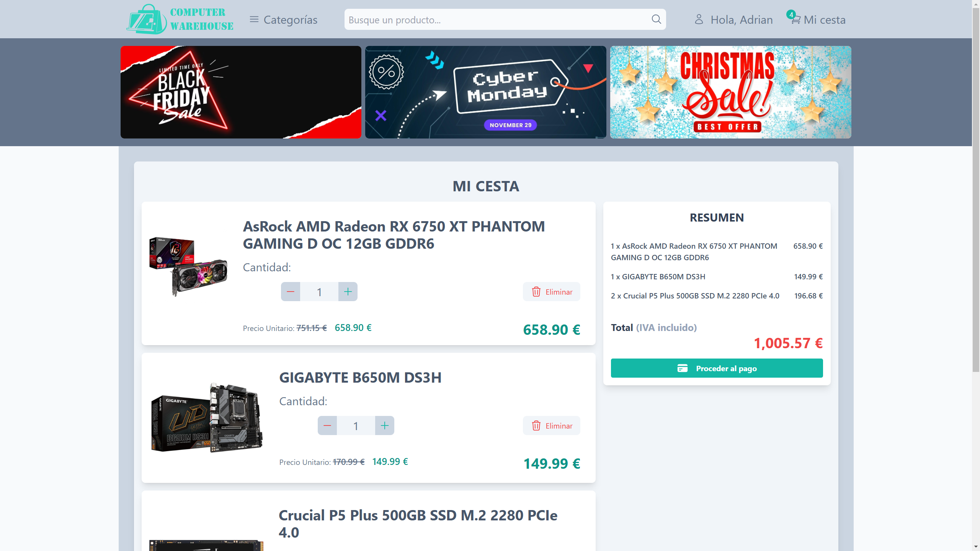Click the Crucial P5 Plus 500GB SSD title
This screenshot has height=551, width=980.
click(418, 524)
